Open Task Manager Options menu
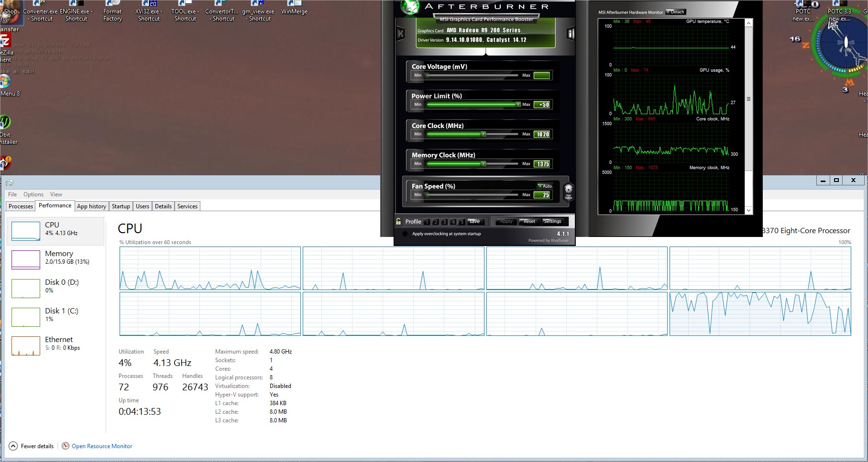This screenshot has width=868, height=462. point(33,194)
